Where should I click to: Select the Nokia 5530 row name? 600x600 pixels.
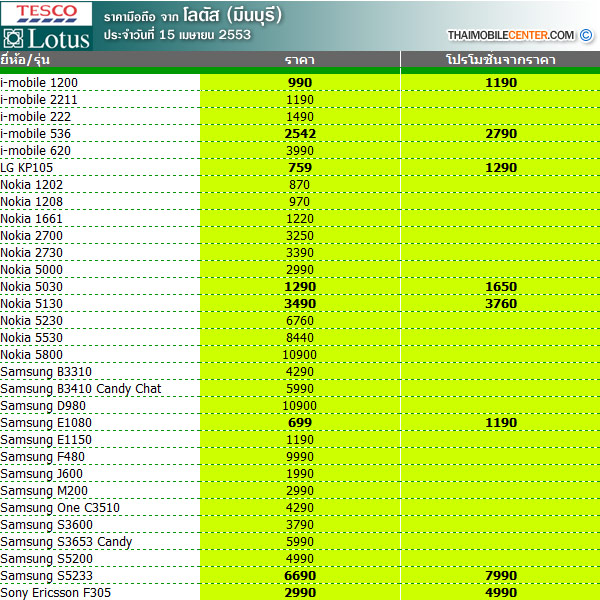pyautogui.click(x=32, y=338)
